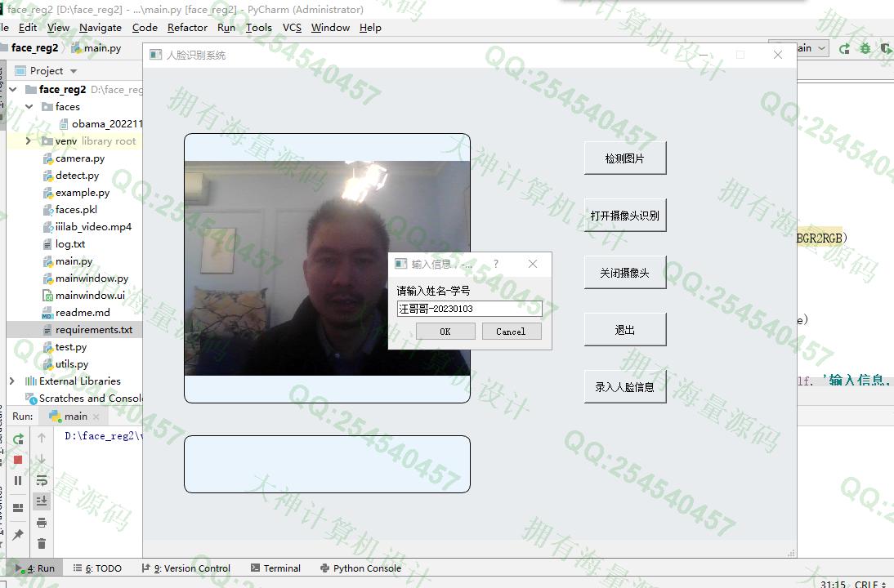
Task: Click the help question mark in 输入信息 dialog
Action: tap(496, 264)
